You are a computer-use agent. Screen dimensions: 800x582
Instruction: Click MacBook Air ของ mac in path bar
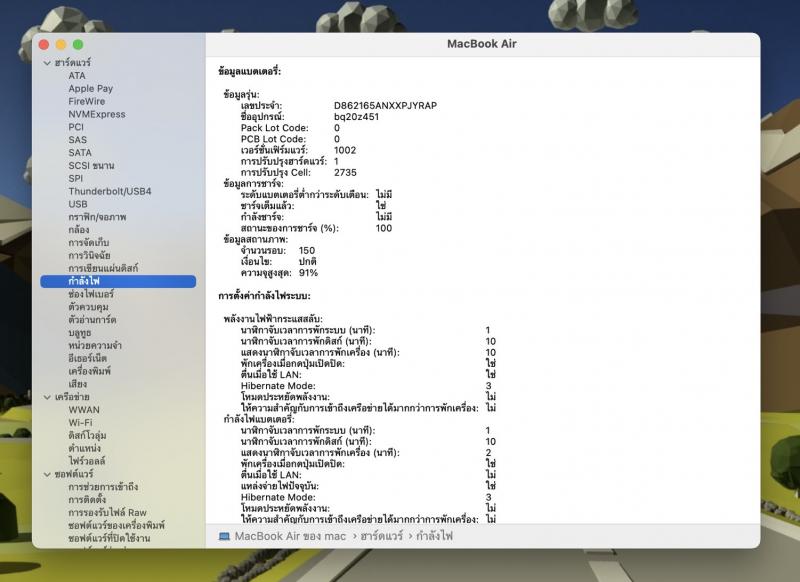coord(290,536)
